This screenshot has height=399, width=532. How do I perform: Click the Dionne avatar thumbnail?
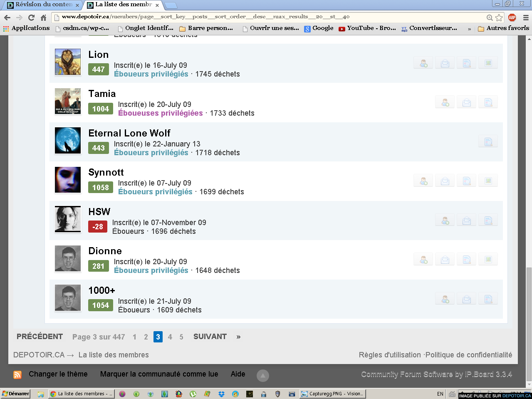[x=68, y=258]
